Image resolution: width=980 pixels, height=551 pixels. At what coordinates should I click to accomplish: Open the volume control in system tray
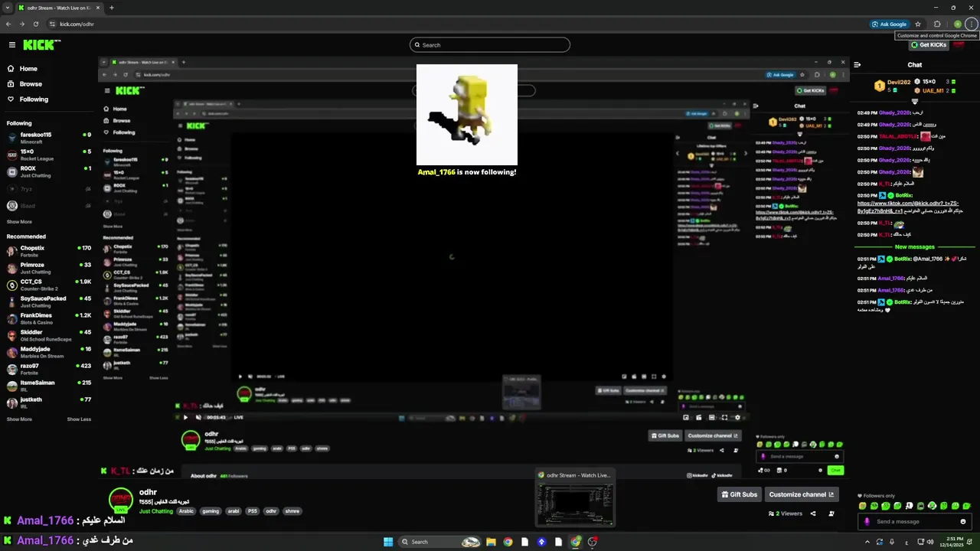tap(930, 542)
